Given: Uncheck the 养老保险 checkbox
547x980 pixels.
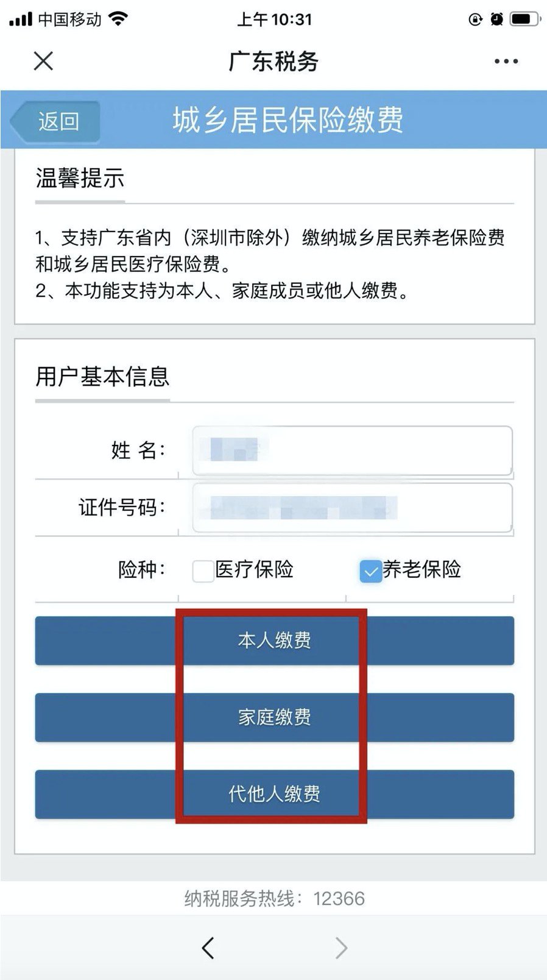Looking at the screenshot, I should pyautogui.click(x=370, y=571).
